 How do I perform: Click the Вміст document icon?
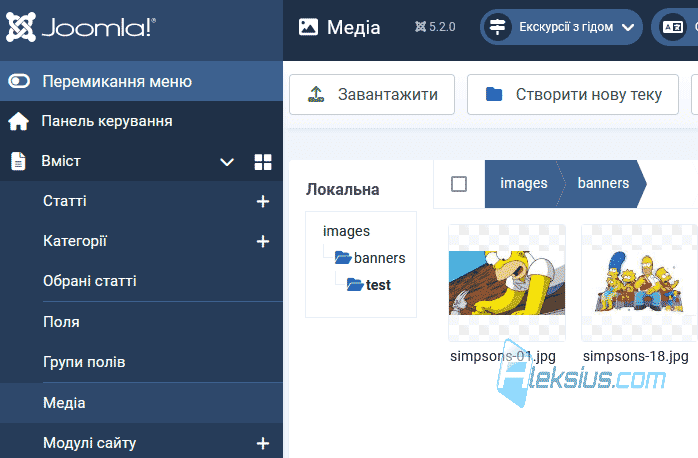tap(18, 161)
